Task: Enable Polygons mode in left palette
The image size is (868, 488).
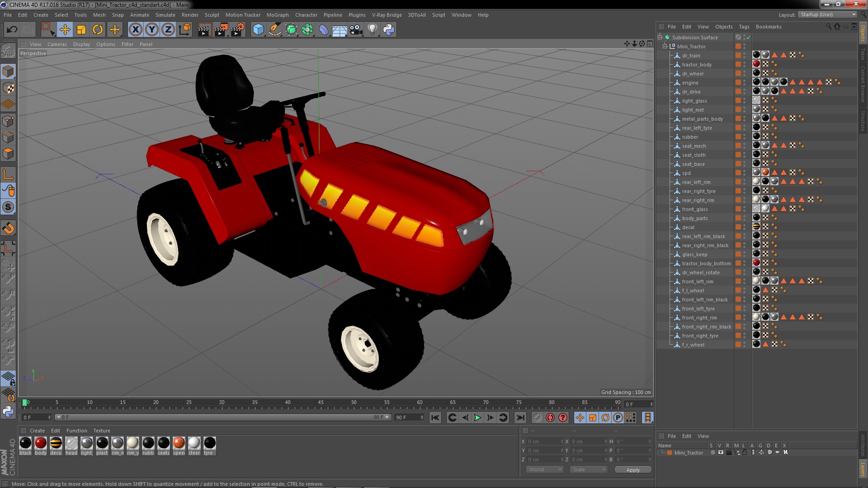Action: (8, 154)
